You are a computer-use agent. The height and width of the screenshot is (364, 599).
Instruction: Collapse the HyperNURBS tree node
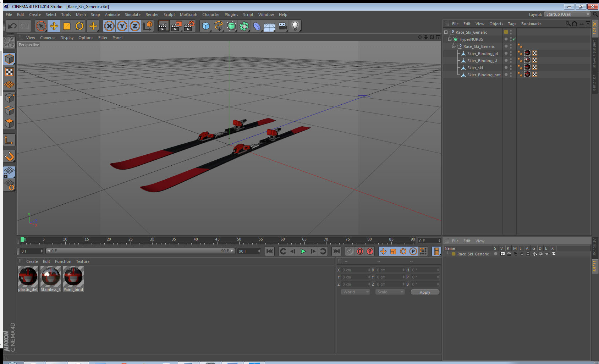[450, 39]
